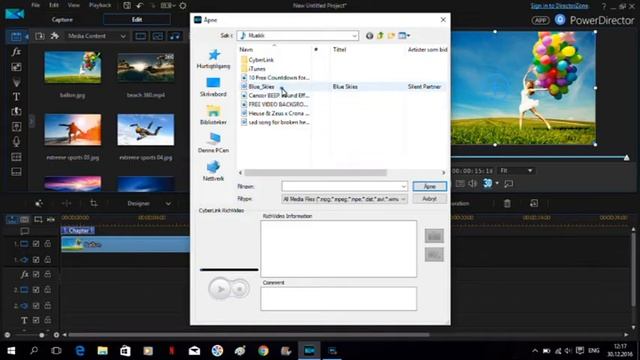Open the view menu dropdown in dialog toolbar
This screenshot has width=640, height=360.
pos(404,36)
